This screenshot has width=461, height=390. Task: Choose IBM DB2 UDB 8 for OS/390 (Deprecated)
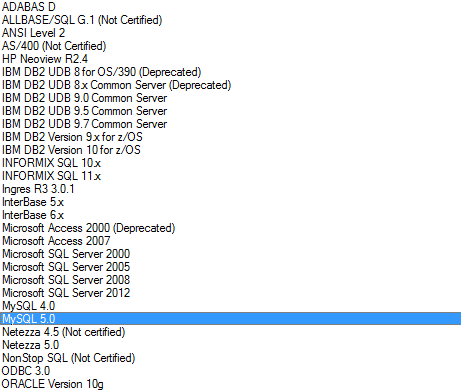101,72
